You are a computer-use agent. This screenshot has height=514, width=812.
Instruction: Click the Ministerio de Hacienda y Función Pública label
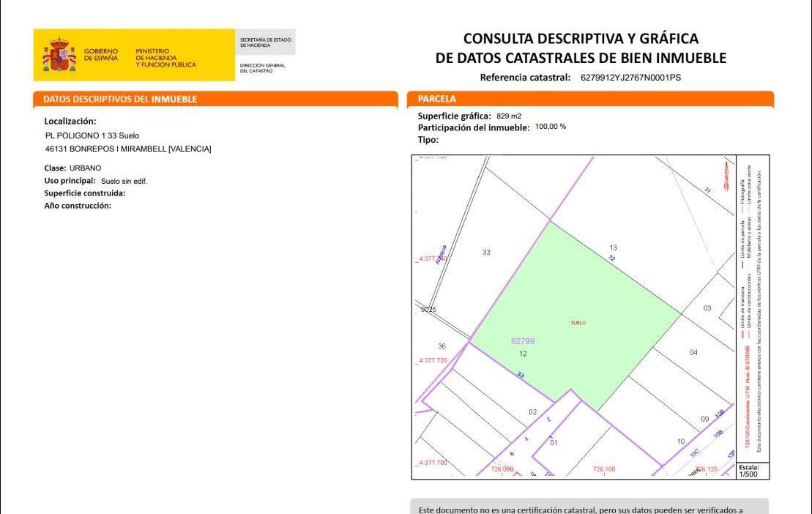click(165, 58)
